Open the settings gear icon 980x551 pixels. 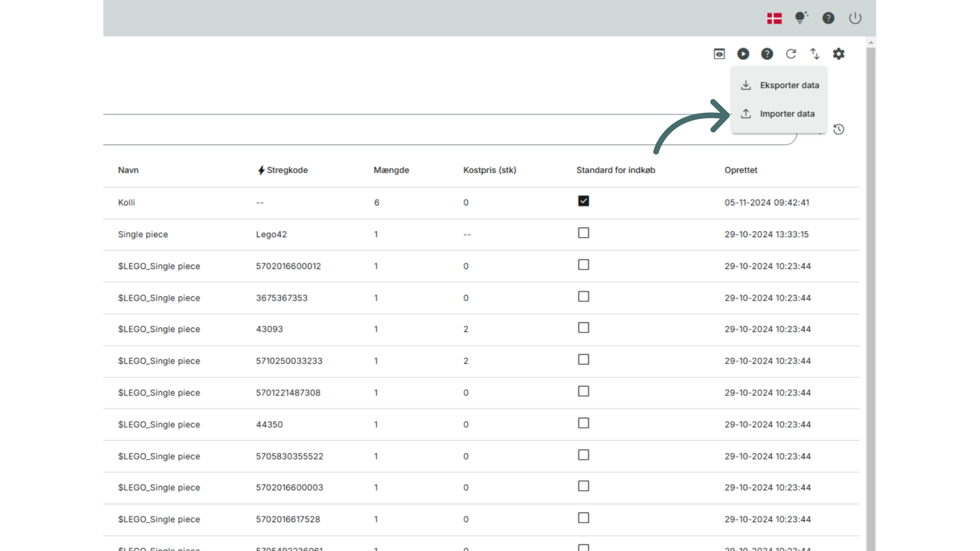[839, 54]
